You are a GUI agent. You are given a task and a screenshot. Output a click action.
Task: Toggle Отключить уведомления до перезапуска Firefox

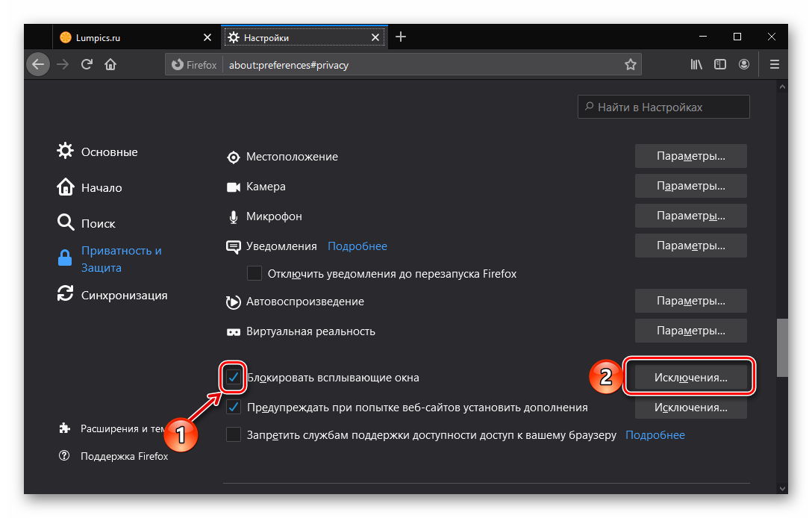(x=254, y=273)
